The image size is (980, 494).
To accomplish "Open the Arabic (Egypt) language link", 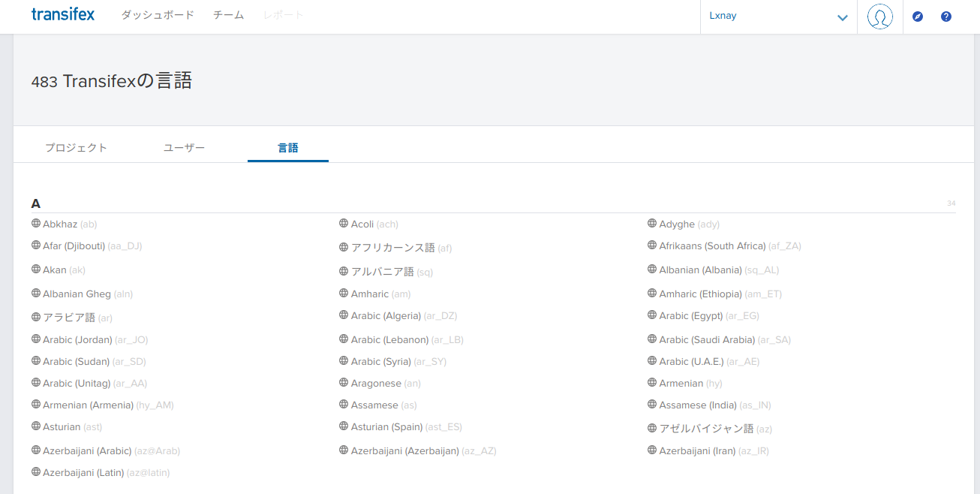I will point(690,316).
